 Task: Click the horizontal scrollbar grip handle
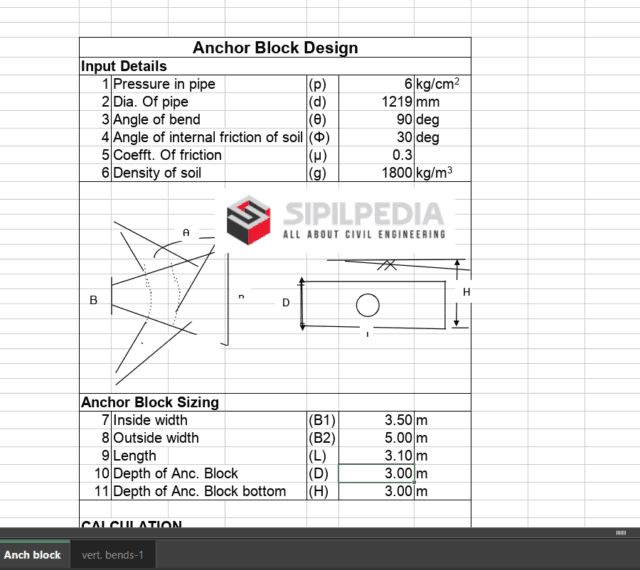click(x=620, y=533)
